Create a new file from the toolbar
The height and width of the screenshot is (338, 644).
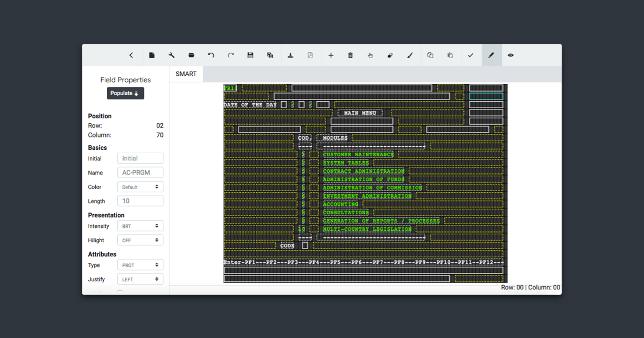[152, 55]
